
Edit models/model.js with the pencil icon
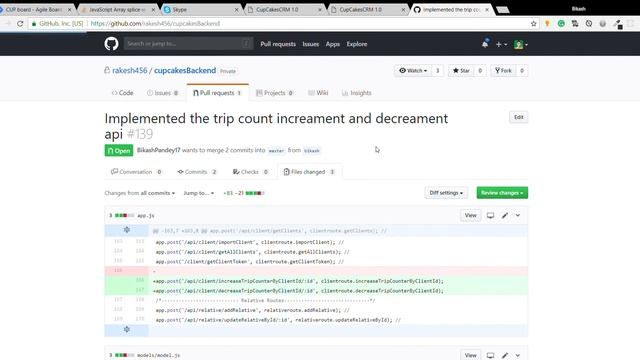[x=505, y=355]
